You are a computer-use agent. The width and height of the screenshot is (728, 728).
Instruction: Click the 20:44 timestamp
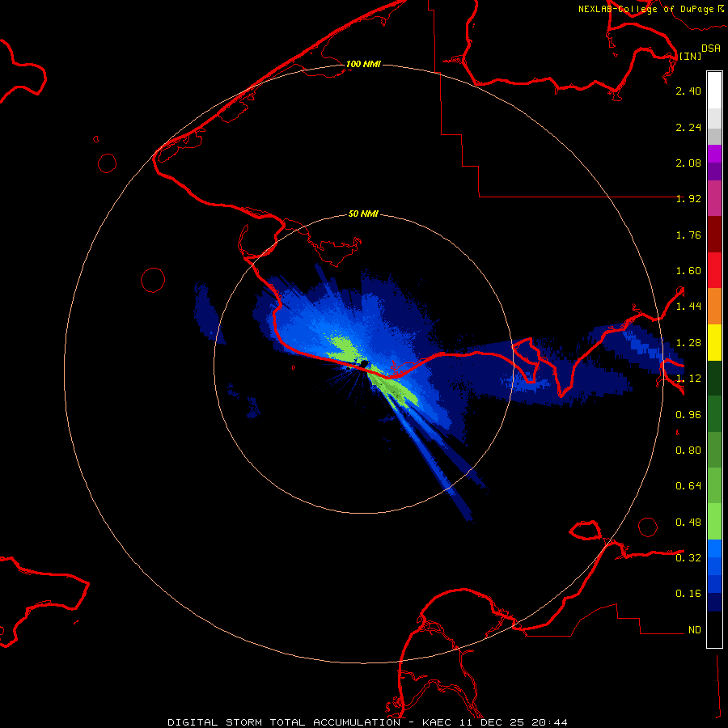549,722
